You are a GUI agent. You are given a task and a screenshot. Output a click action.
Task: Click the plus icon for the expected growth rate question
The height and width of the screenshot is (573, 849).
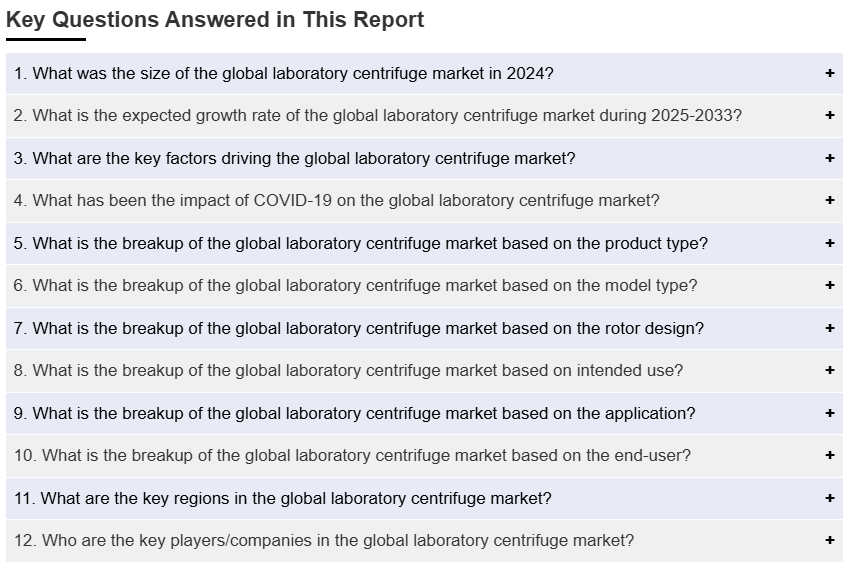(x=830, y=115)
